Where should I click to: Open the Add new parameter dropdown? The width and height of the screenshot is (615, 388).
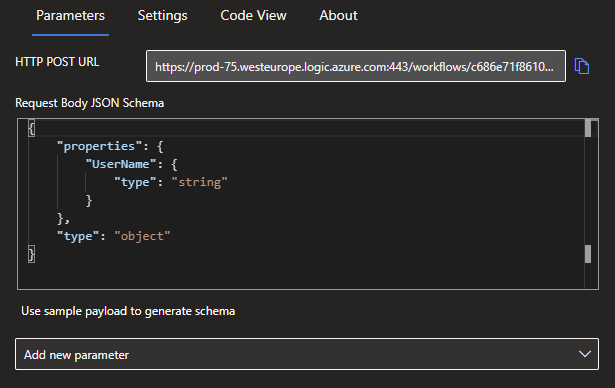307,354
